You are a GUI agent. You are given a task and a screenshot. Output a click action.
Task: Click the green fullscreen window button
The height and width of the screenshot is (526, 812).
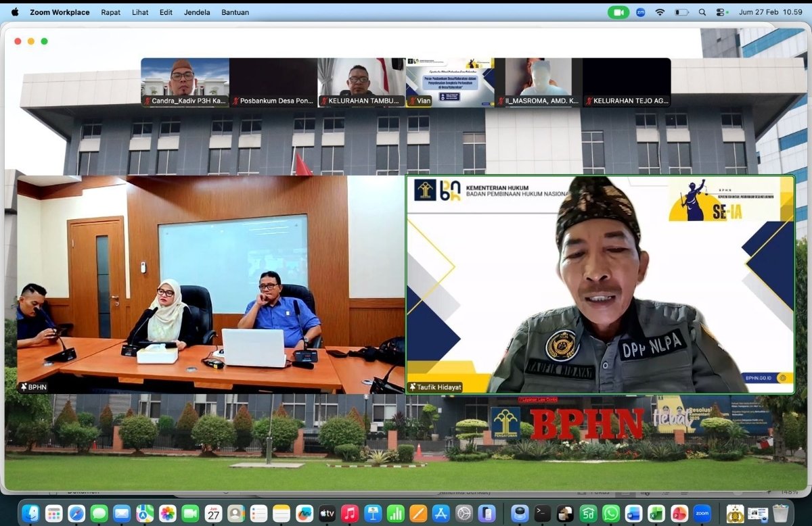coord(45,41)
